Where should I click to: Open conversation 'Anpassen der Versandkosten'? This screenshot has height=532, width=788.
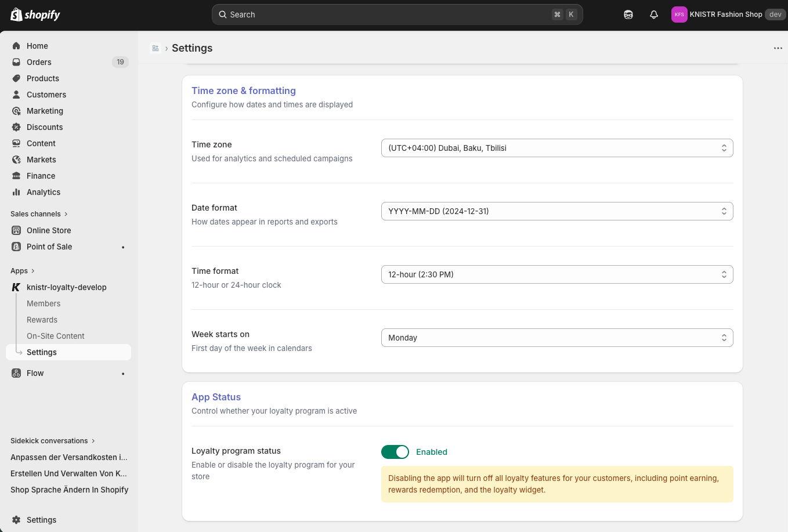[69, 457]
